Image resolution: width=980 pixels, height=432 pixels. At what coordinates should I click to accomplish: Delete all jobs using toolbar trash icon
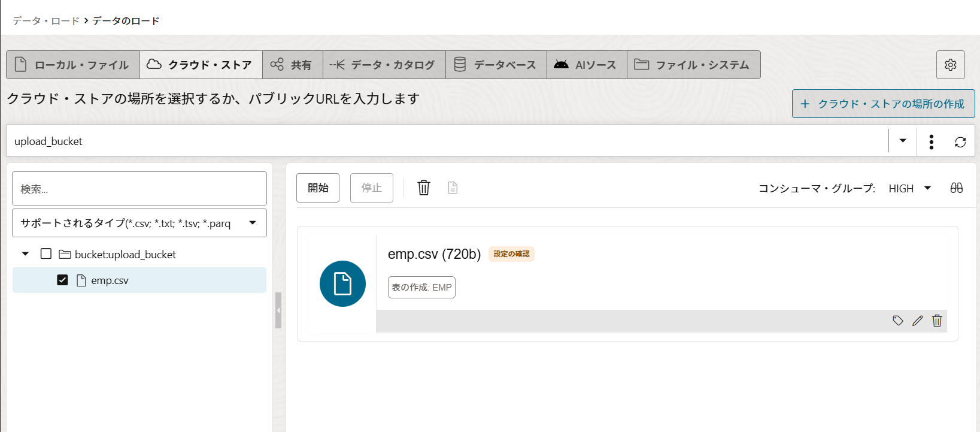click(x=424, y=188)
